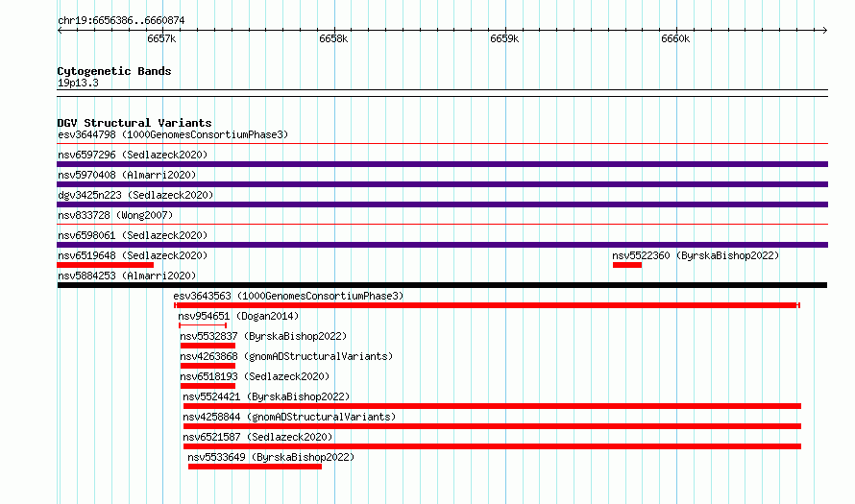Click the 6657k ruler tick label
855x504 pixels.
(x=161, y=38)
